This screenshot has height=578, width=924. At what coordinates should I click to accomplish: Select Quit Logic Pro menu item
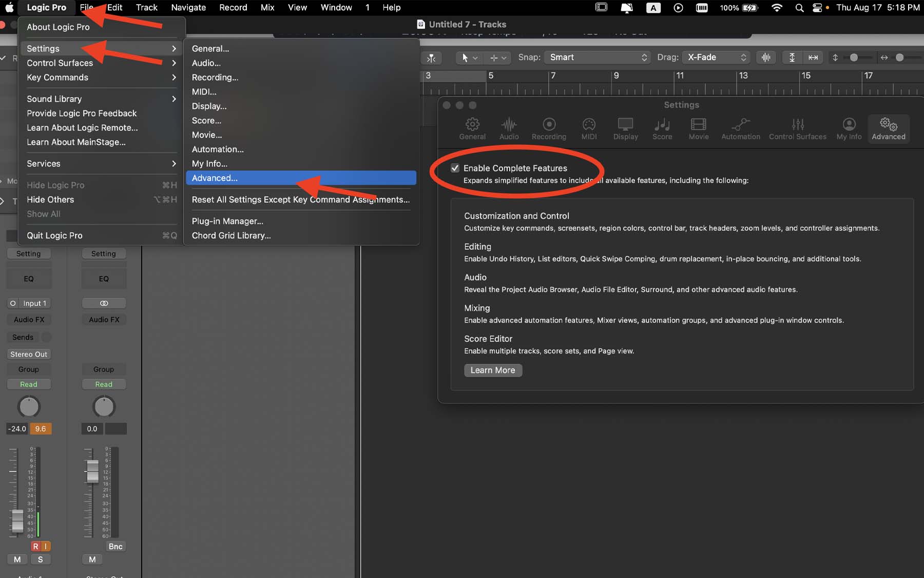pyautogui.click(x=102, y=235)
